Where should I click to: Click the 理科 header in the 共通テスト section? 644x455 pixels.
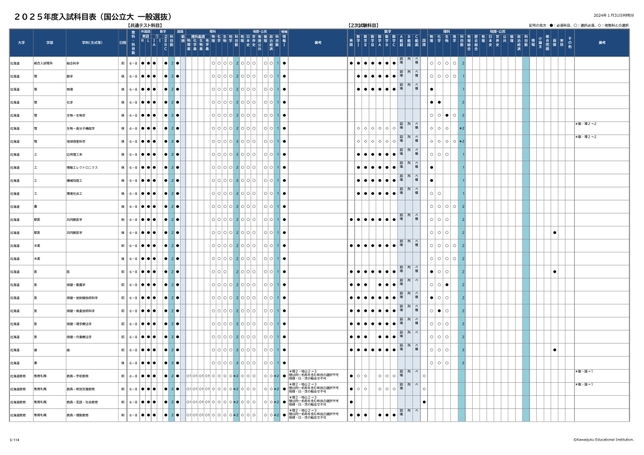coord(212,31)
